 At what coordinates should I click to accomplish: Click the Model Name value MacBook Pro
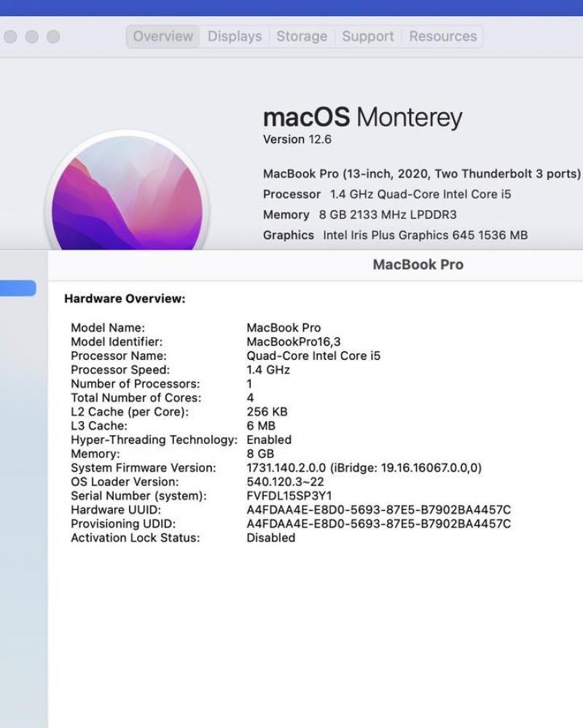tap(283, 328)
